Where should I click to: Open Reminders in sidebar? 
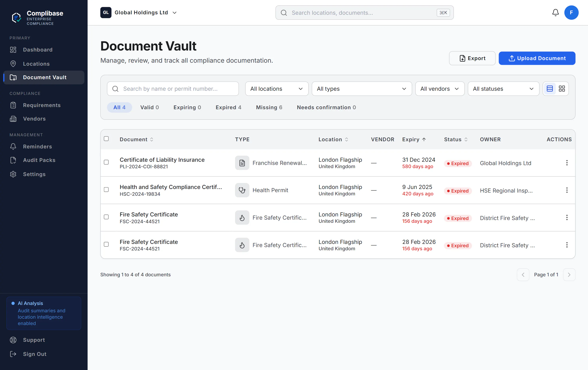click(x=44, y=146)
